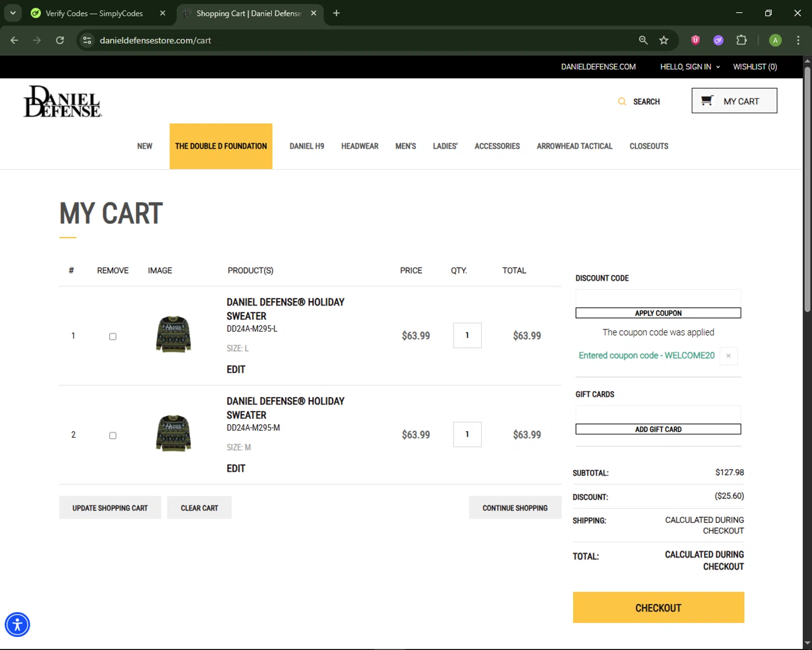Viewport: 812px width, 650px height.
Task: Click the Daniel Defense logo
Action: pos(62,101)
